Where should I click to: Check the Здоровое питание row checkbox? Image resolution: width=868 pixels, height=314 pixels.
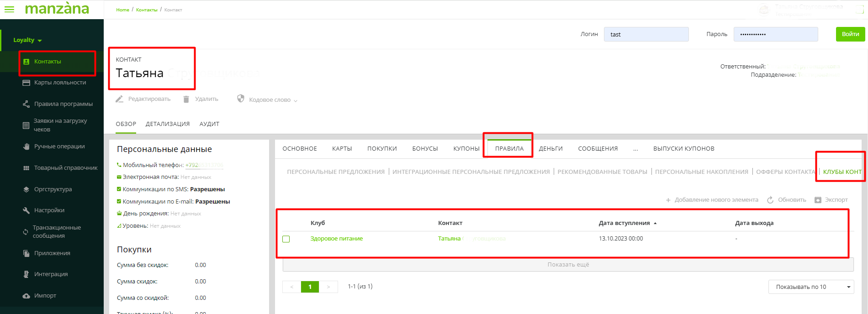(286, 239)
